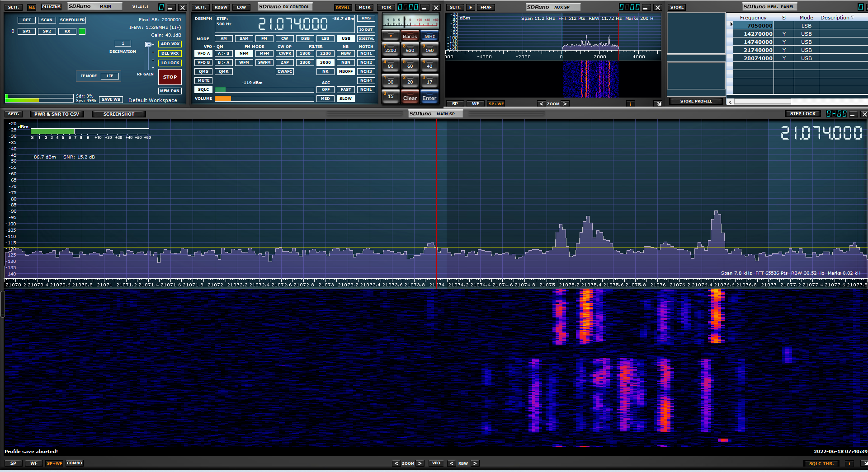This screenshot has height=472, width=868.
Task: Click the SCREENSHOT button
Action: click(x=119, y=114)
